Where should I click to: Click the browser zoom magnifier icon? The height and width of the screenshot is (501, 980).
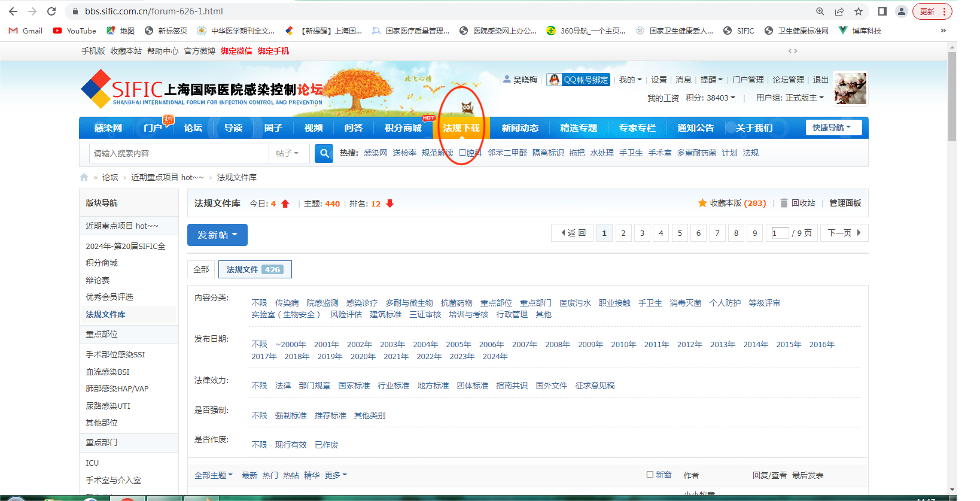tap(820, 11)
